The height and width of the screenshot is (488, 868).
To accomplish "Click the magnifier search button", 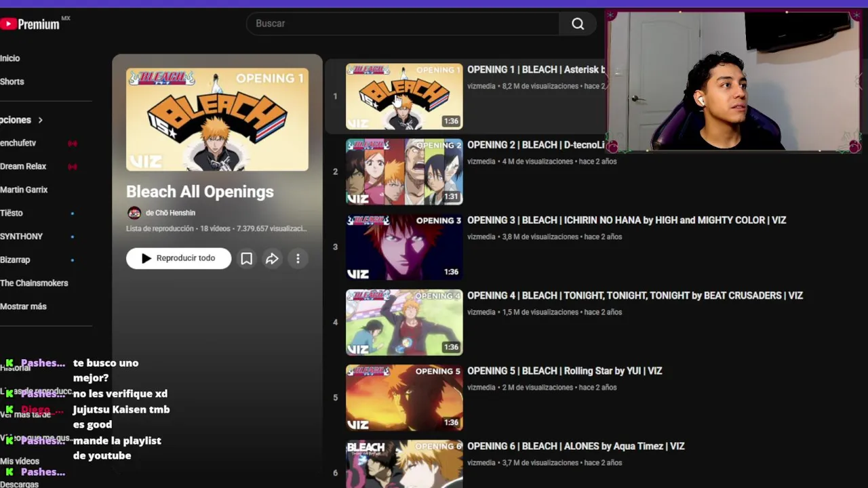I will click(578, 24).
